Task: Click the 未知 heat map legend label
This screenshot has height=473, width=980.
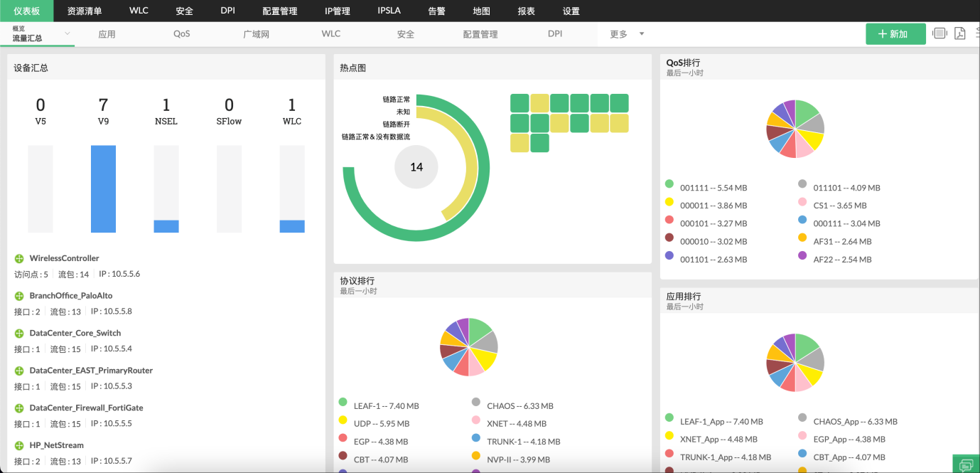Action: 403,112
